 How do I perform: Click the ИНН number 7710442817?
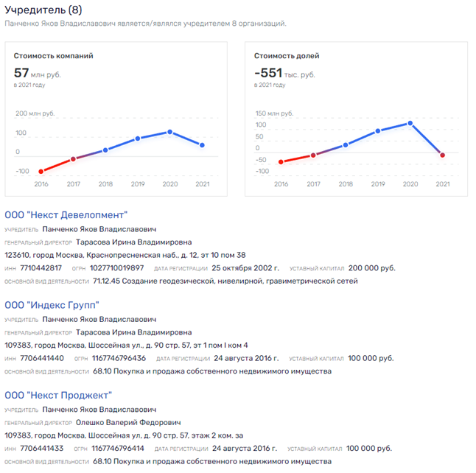pos(43,268)
